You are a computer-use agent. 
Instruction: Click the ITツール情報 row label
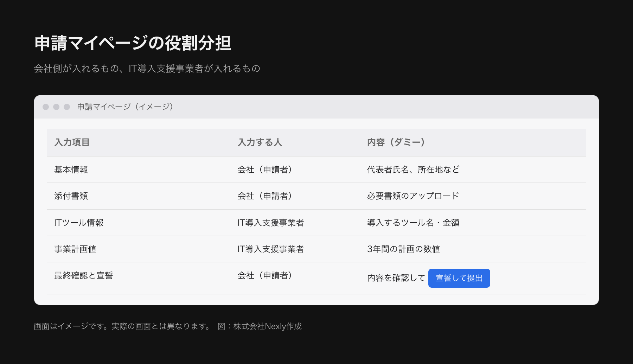click(x=79, y=223)
